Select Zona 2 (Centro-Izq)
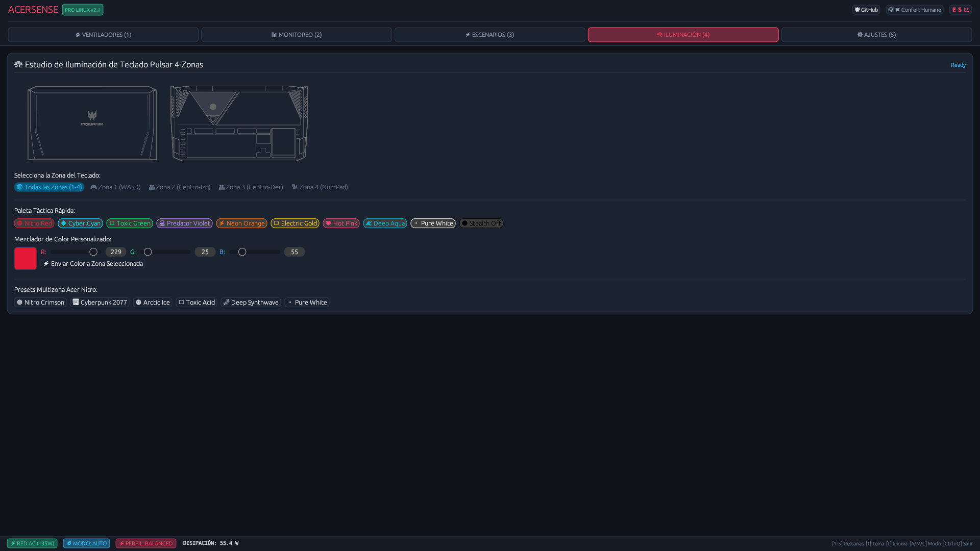This screenshot has height=551, width=980. point(180,187)
